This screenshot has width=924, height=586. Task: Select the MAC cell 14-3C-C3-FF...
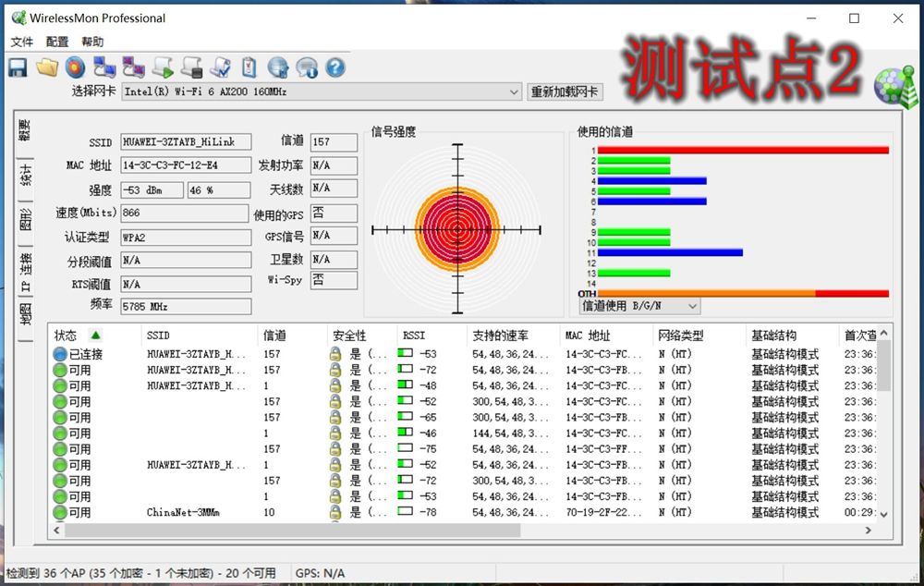click(603, 449)
